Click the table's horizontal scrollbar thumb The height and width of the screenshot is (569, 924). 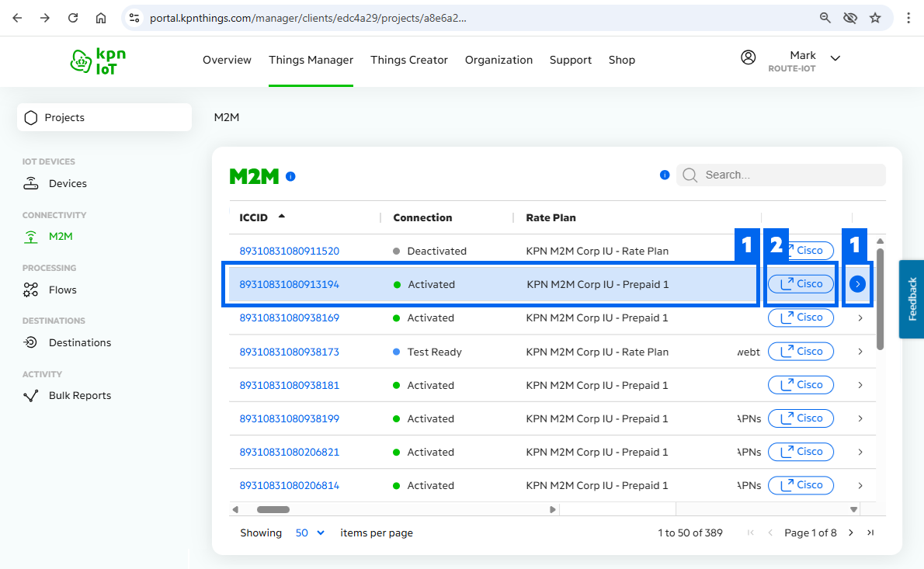pos(273,510)
